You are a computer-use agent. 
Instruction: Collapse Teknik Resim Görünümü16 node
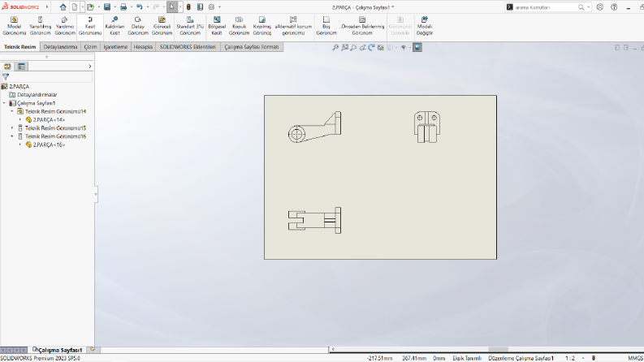click(12, 136)
